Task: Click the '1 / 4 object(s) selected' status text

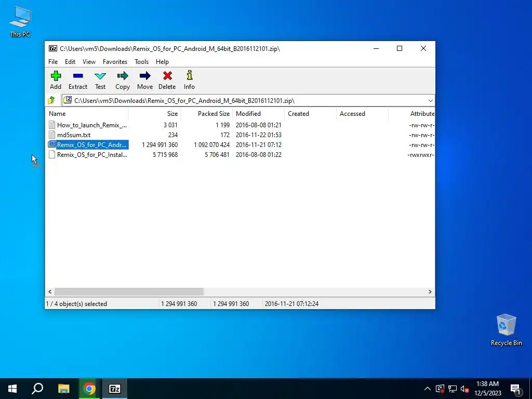Action: (x=76, y=303)
